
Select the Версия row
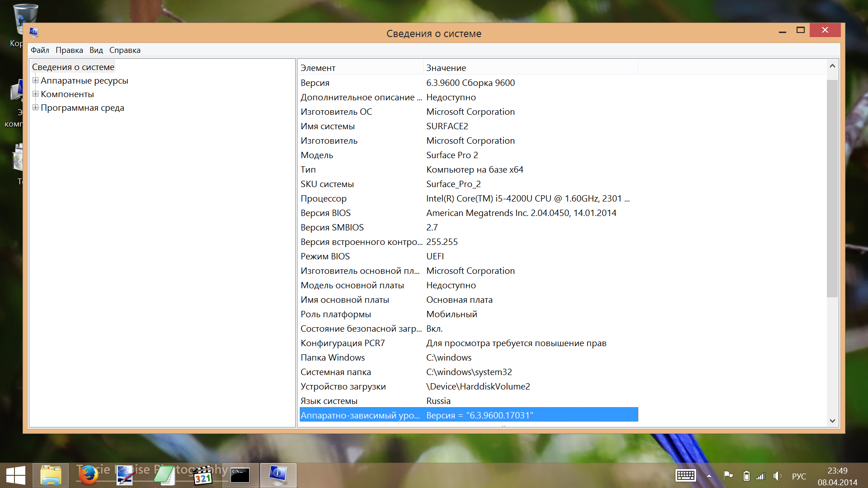tap(469, 83)
